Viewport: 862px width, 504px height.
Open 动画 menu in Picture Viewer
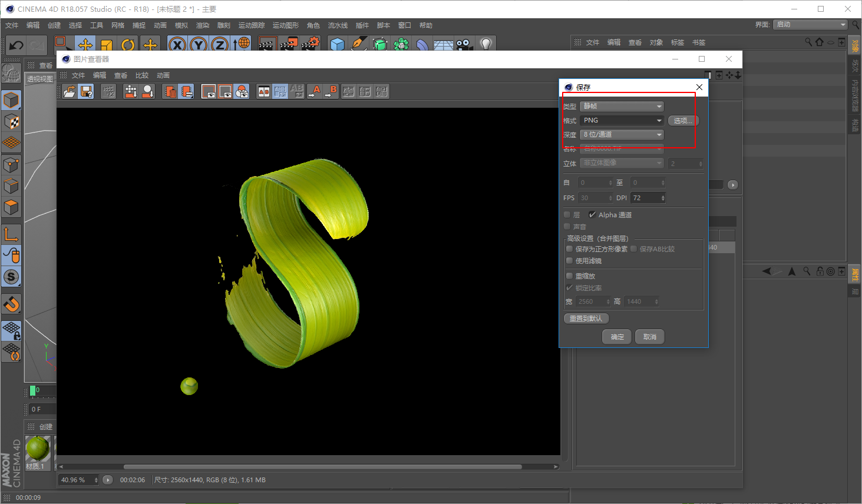coord(163,75)
